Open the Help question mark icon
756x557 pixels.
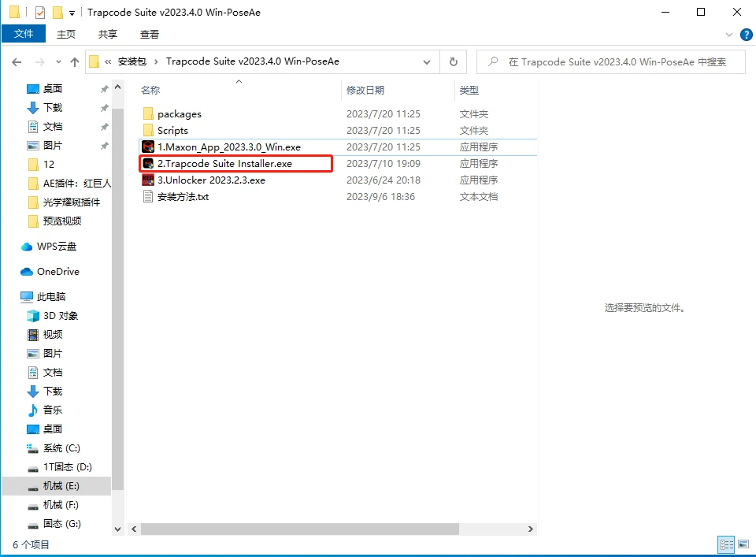pyautogui.click(x=746, y=35)
